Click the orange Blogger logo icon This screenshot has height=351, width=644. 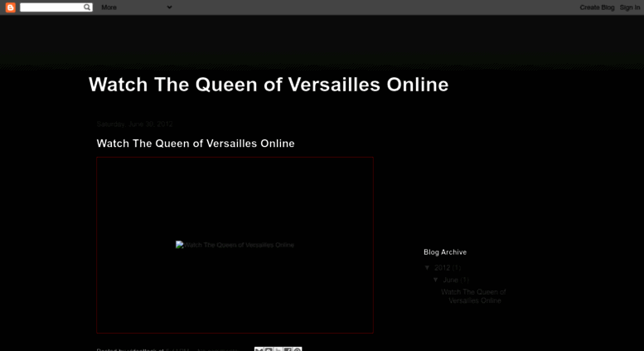point(11,7)
